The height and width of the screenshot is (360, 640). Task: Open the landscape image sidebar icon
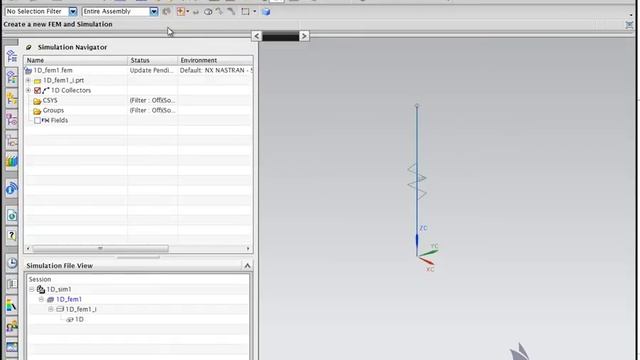11,347
